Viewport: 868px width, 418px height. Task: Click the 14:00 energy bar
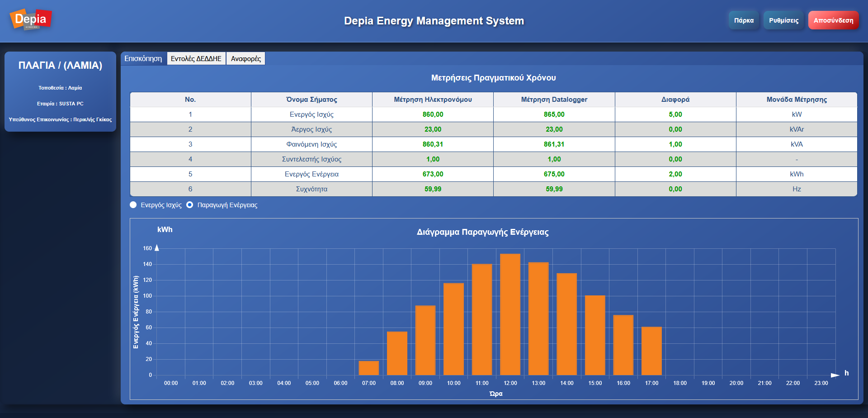tap(566, 324)
